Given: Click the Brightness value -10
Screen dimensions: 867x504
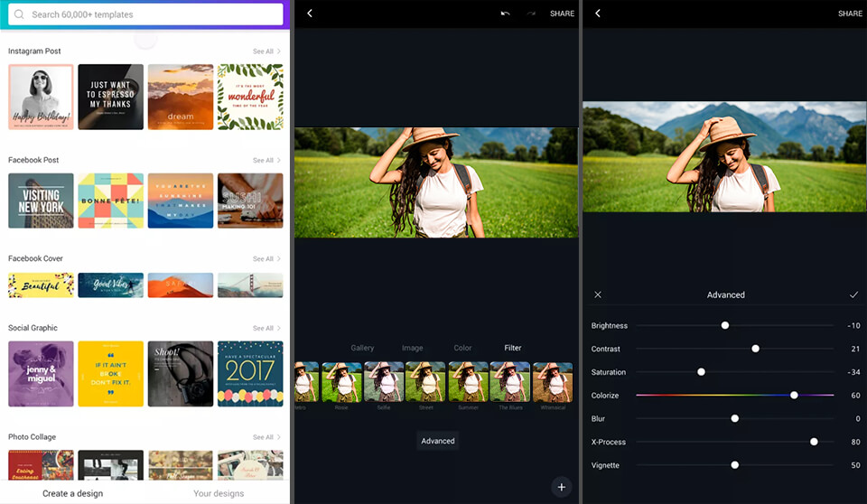Looking at the screenshot, I should 853,325.
